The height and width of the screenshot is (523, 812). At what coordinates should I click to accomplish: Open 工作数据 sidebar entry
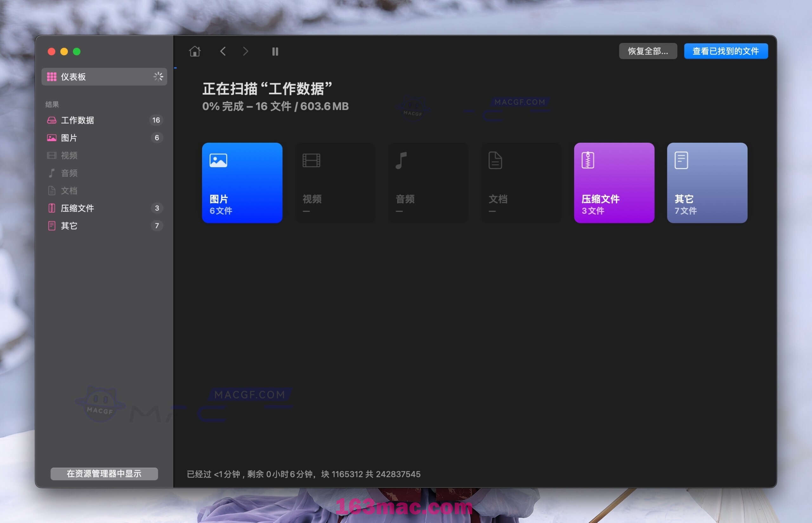click(x=104, y=120)
